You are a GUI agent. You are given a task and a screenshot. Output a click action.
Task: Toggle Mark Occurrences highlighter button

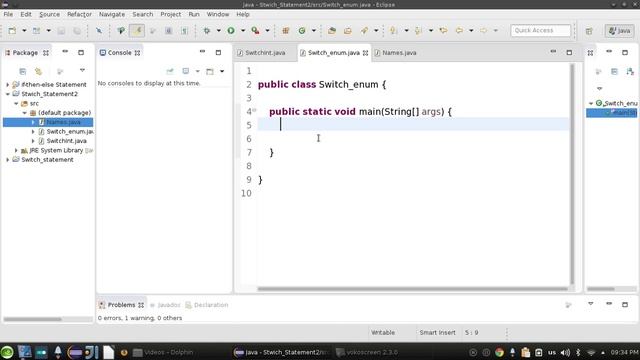click(137, 31)
